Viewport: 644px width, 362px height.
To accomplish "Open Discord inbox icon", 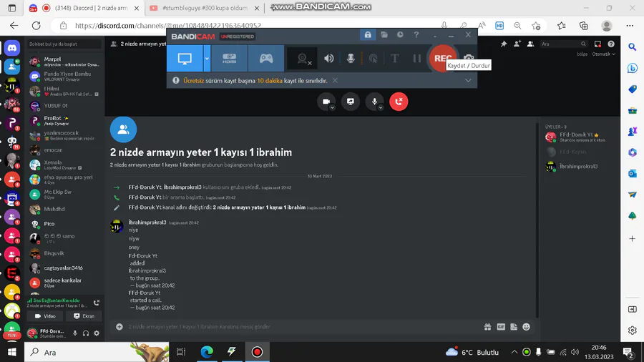I will pyautogui.click(x=597, y=44).
